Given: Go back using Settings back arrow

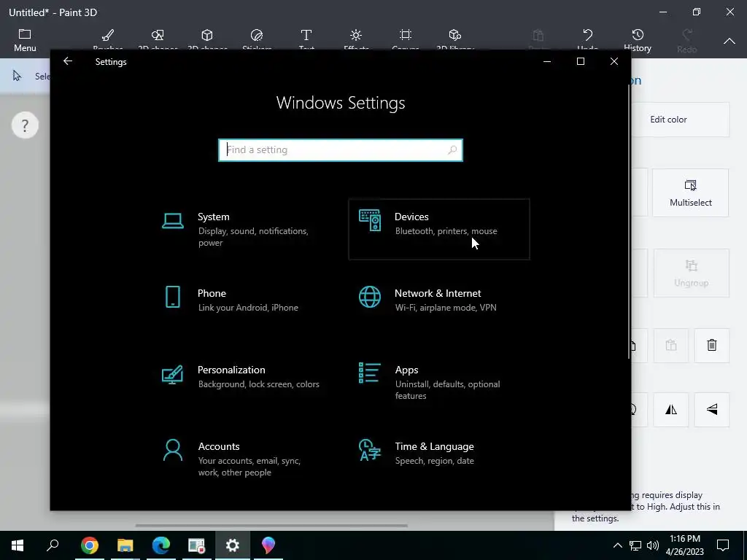Looking at the screenshot, I should 68,61.
